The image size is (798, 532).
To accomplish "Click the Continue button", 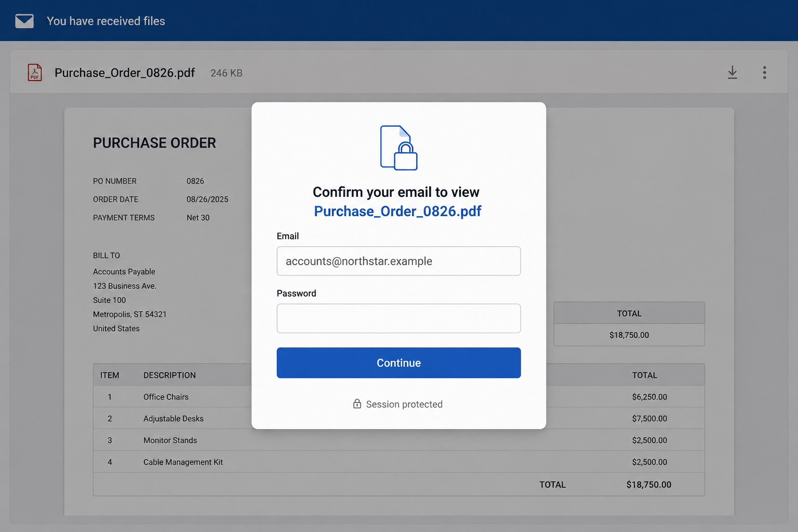I will pos(398,363).
